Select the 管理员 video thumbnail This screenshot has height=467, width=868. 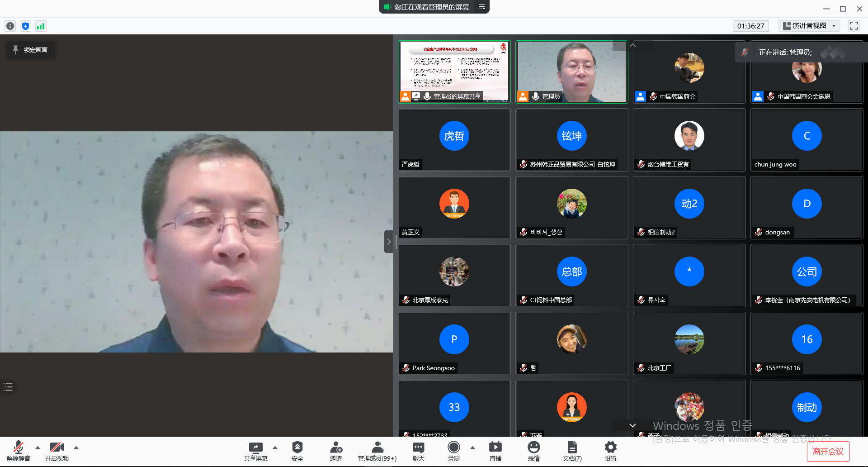pyautogui.click(x=571, y=72)
